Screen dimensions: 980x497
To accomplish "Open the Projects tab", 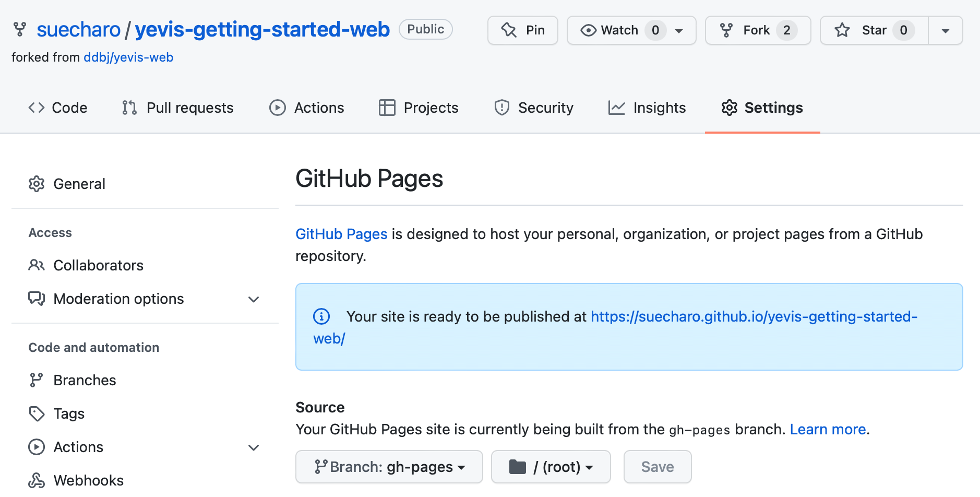I will pyautogui.click(x=419, y=108).
